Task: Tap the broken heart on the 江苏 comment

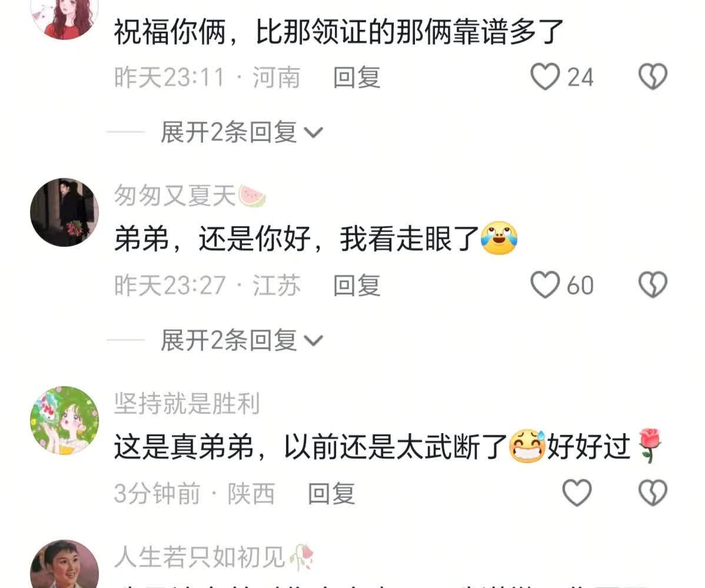Action: [653, 285]
